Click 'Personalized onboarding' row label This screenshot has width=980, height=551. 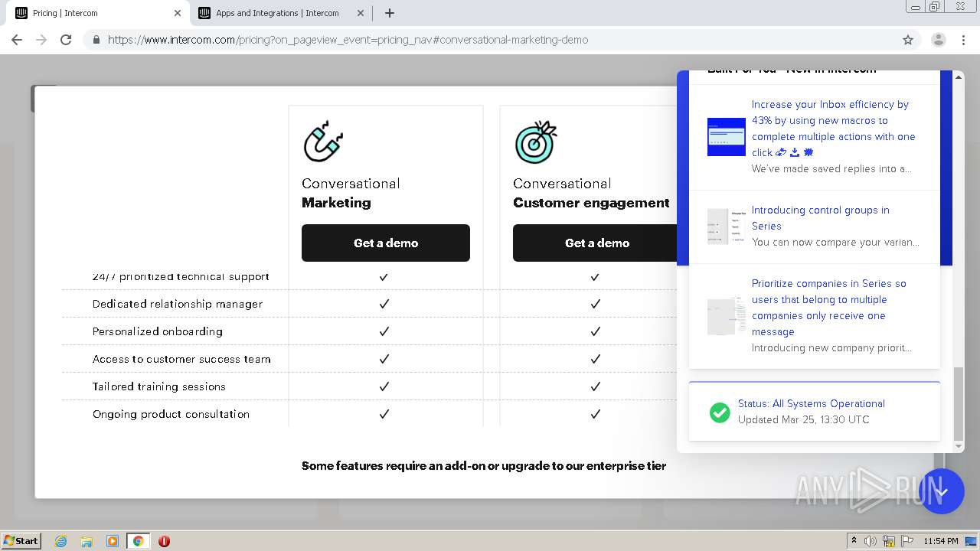158,331
